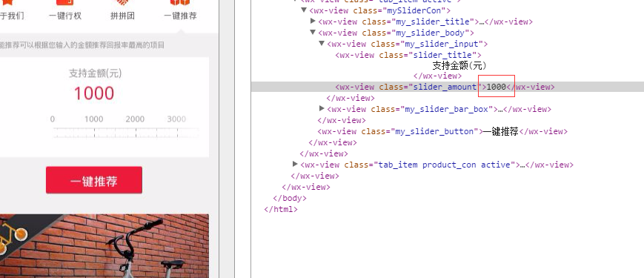The height and width of the screenshot is (278, 644).
Task: Select the slider_title element line
Action: (408, 55)
